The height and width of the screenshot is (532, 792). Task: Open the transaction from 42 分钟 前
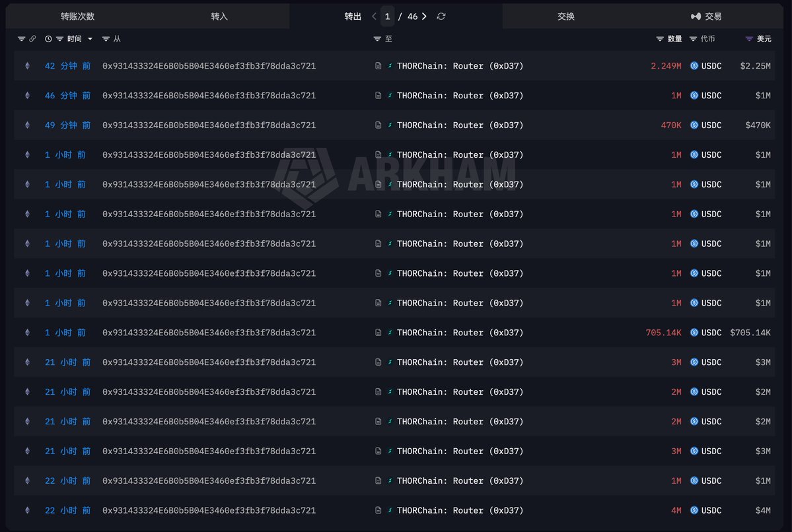pyautogui.click(x=67, y=65)
